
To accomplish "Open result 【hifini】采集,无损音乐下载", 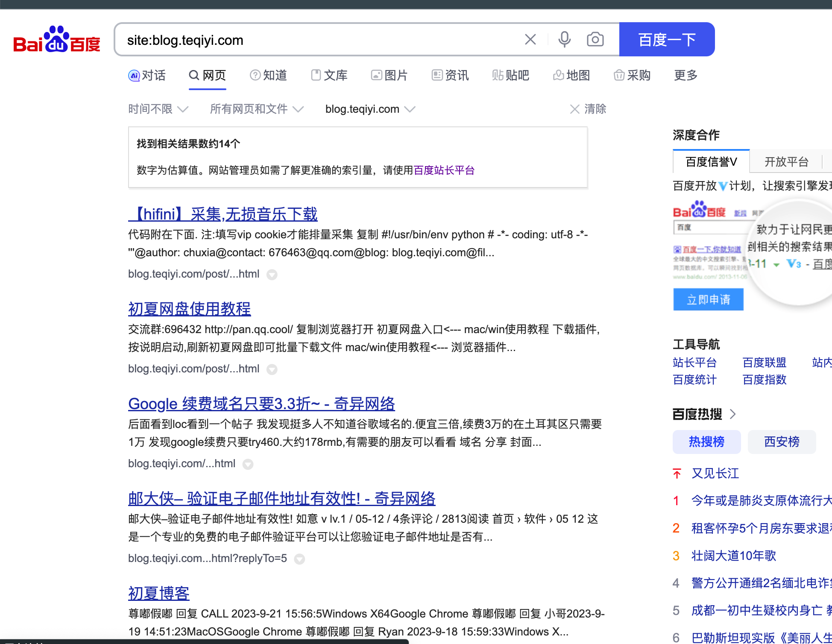I will [x=223, y=214].
